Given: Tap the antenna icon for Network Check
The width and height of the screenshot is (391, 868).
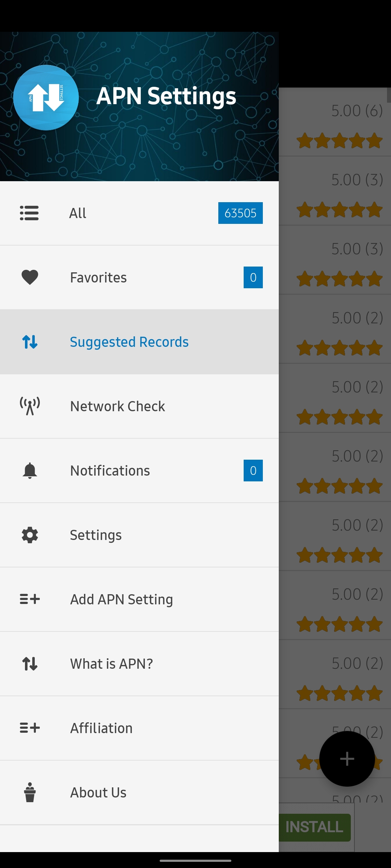Looking at the screenshot, I should (30, 406).
